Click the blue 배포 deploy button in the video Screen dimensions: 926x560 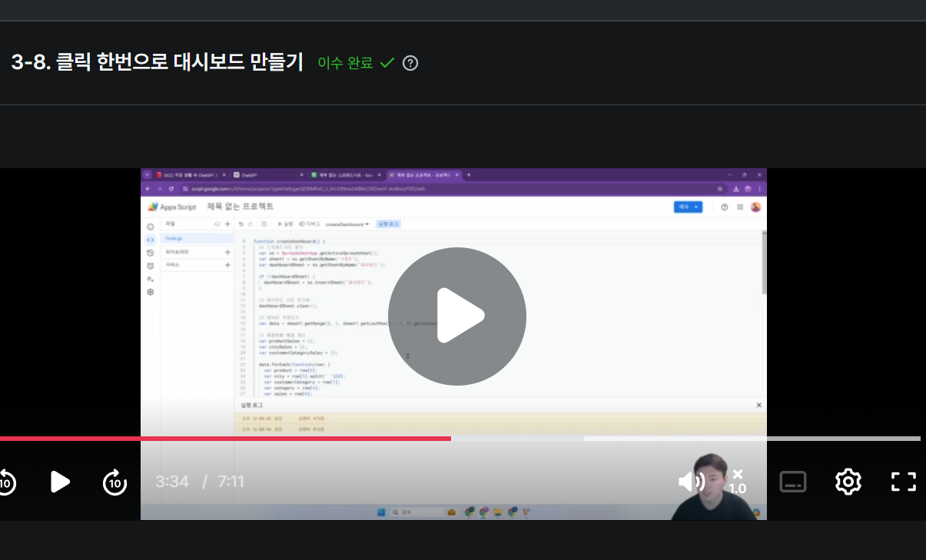coord(688,207)
